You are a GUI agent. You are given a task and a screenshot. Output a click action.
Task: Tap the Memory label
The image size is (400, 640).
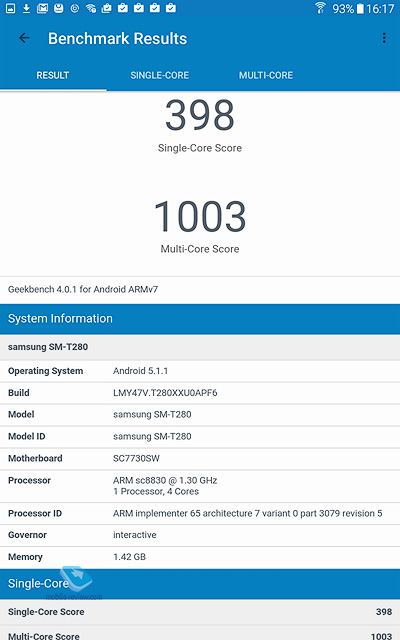(25, 557)
